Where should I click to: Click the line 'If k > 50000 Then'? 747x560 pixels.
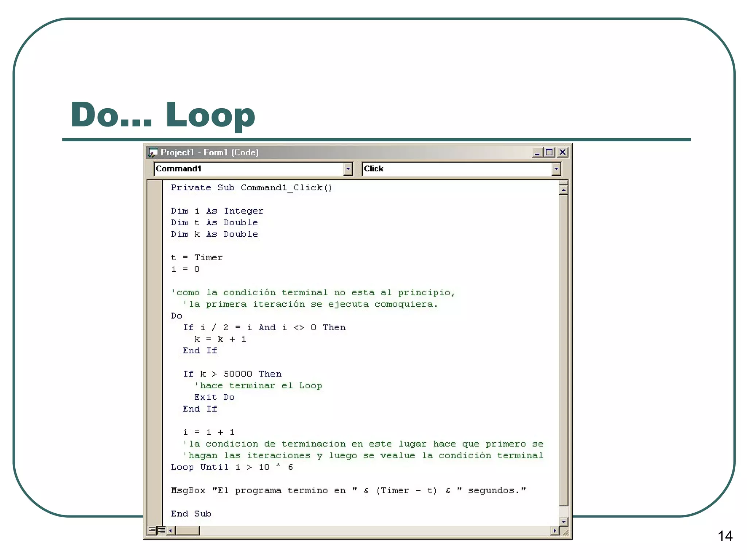pyautogui.click(x=232, y=374)
